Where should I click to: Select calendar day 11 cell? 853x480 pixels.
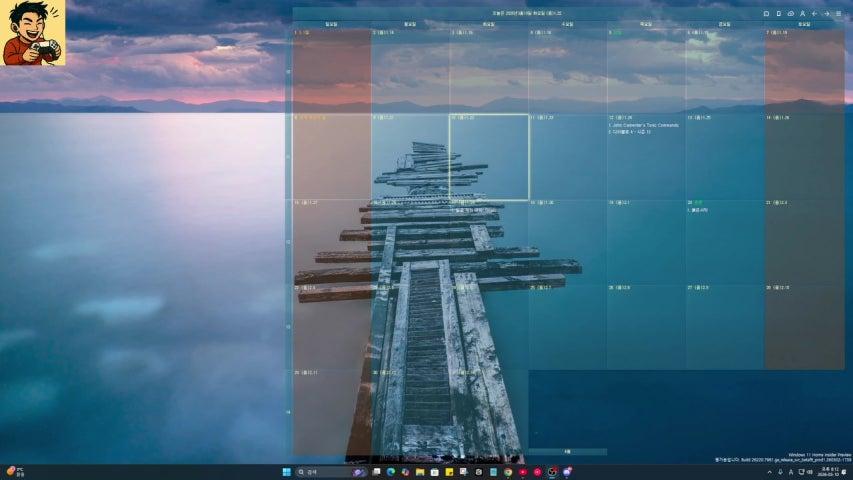coord(567,157)
